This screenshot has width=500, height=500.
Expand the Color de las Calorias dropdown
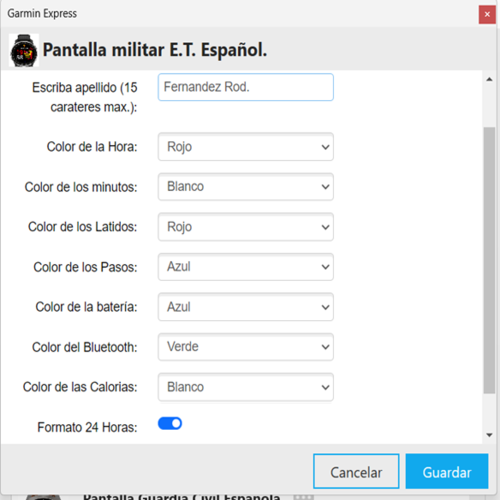click(246, 387)
